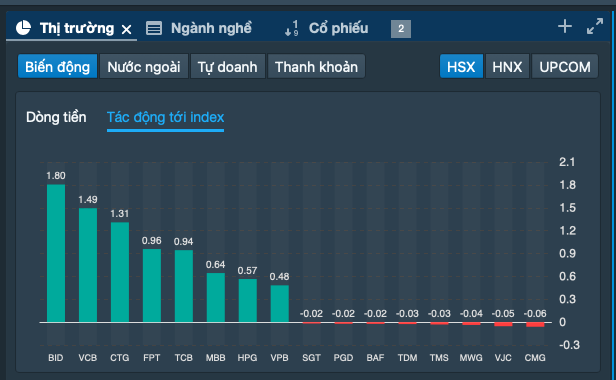Click the HPG bar in the chart
This screenshot has height=380, width=616.
248,301
